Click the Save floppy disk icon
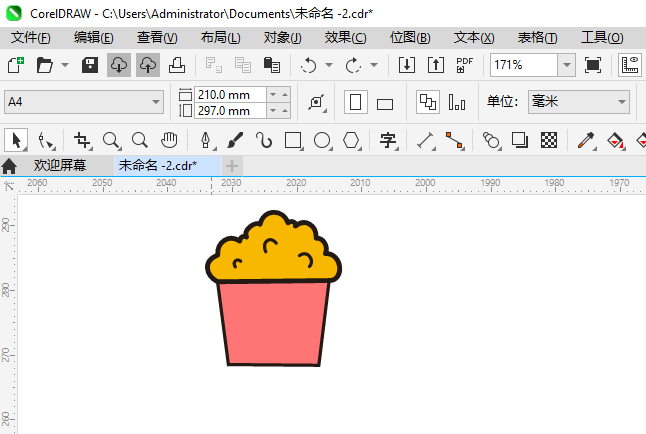646x434 pixels. tap(90, 65)
